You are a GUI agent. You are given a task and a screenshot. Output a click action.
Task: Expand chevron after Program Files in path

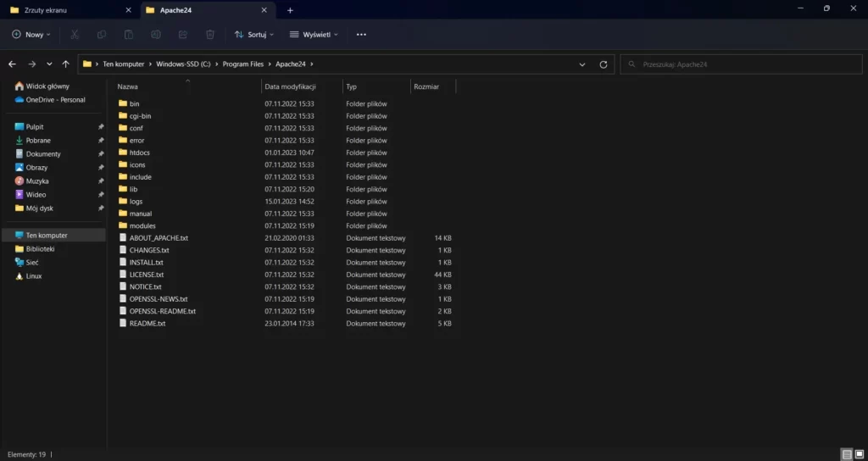pos(270,64)
